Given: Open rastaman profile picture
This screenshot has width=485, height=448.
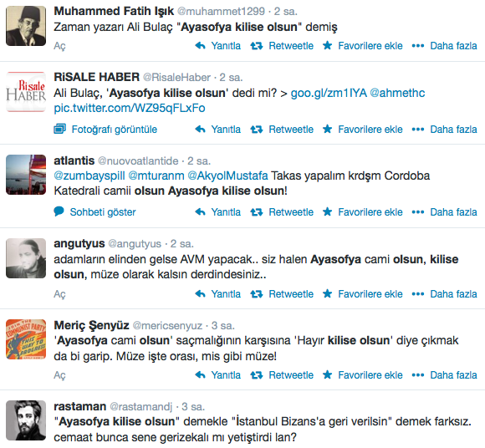Looking at the screenshot, I should 26,420.
